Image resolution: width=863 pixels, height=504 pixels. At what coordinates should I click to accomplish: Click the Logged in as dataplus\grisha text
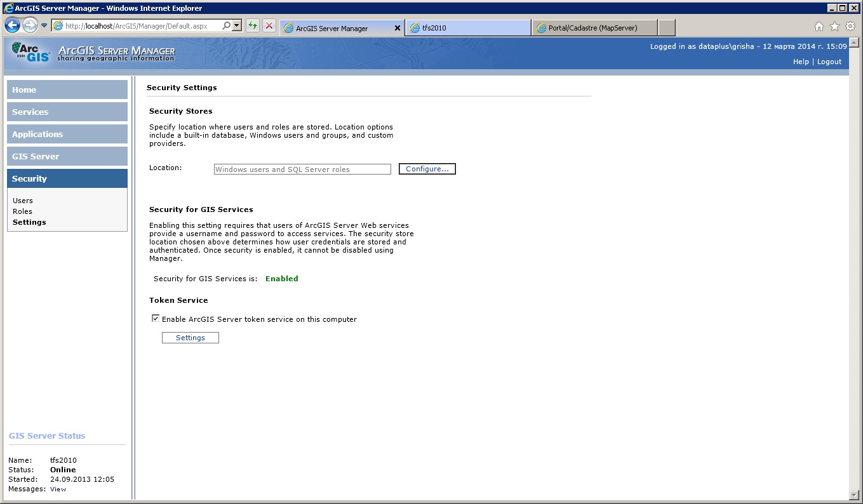coord(704,46)
